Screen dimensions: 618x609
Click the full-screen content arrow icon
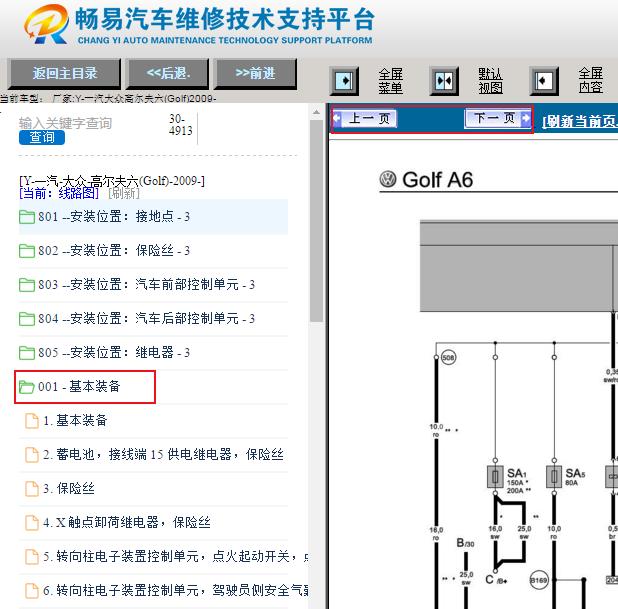[544, 81]
